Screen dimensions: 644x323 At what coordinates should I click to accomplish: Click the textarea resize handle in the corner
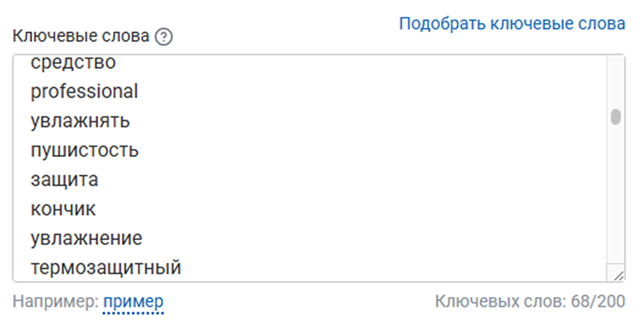(x=618, y=276)
